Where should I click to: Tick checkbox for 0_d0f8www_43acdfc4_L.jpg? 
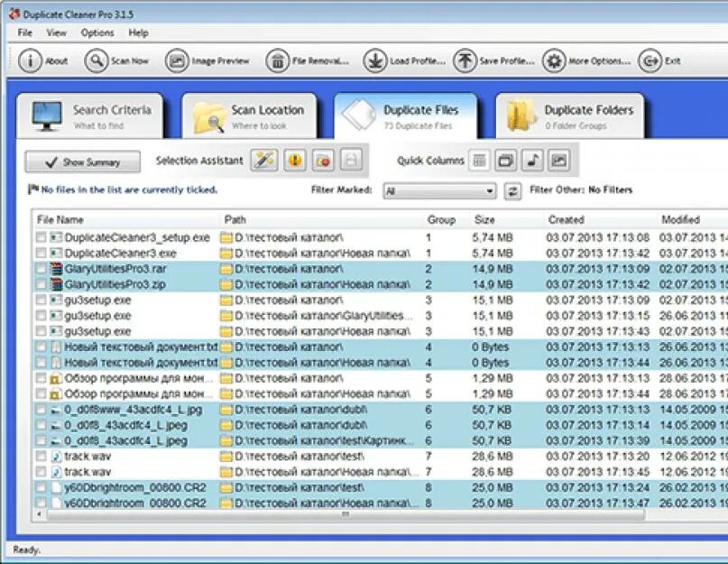pos(41,410)
